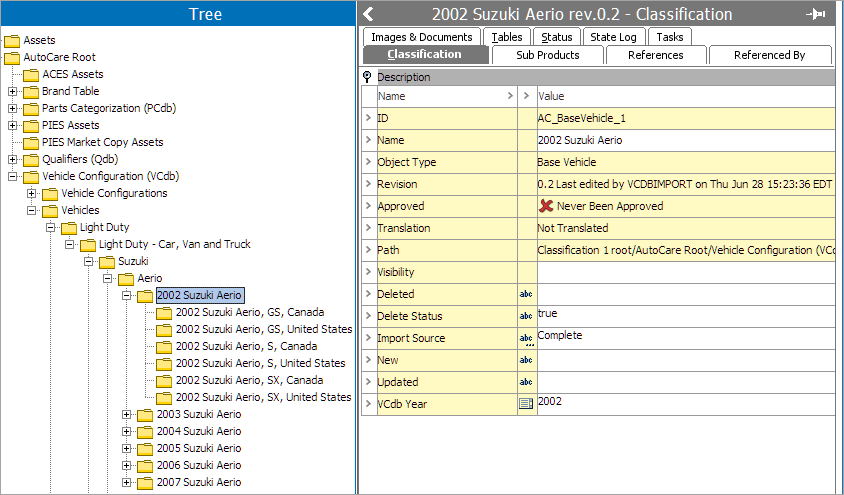Expand the Revision row chevron
The height and width of the screenshot is (495, 844).
pyautogui.click(x=369, y=184)
